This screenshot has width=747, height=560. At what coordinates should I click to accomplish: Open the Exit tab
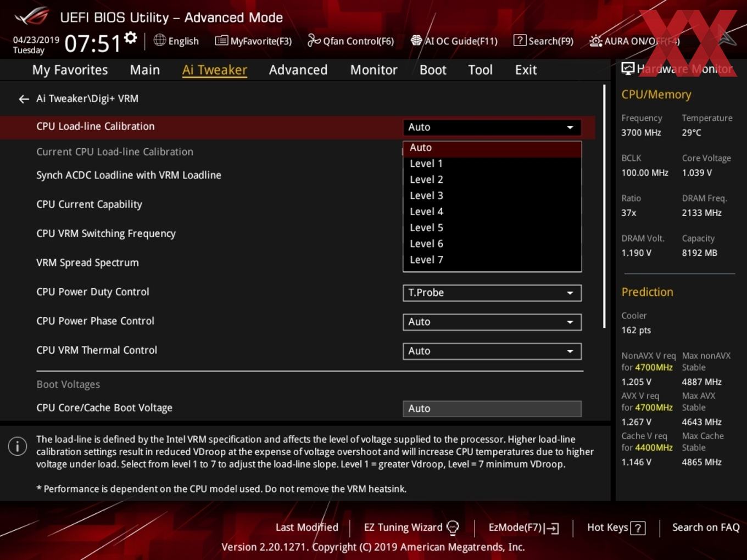pyautogui.click(x=526, y=70)
